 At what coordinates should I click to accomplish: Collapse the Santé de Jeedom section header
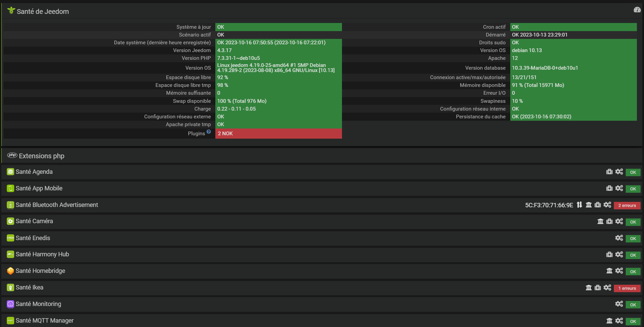pyautogui.click(x=43, y=11)
